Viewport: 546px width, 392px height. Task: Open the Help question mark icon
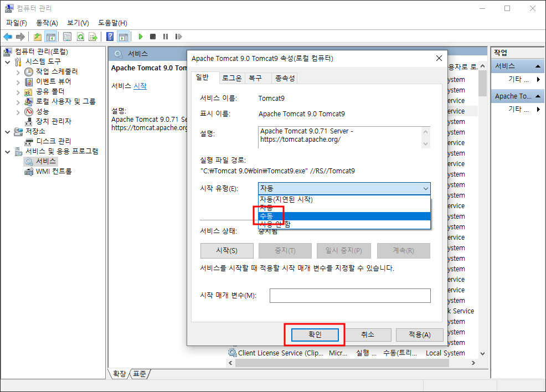[x=110, y=37]
